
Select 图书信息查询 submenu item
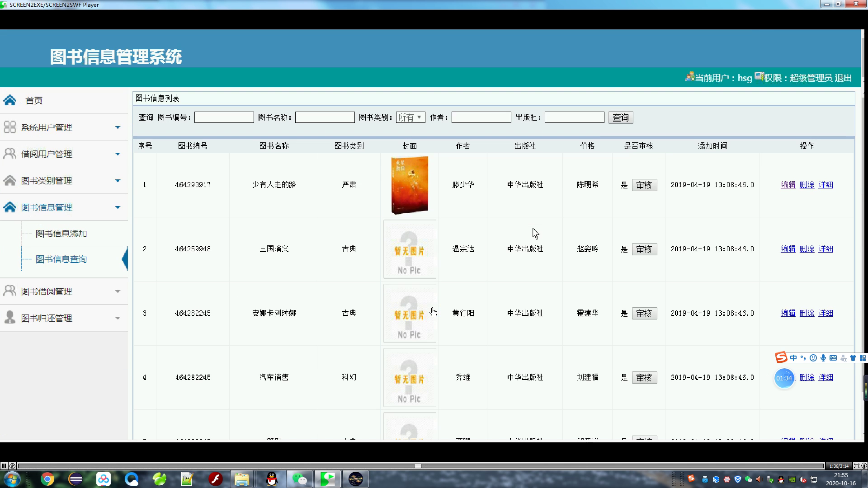point(61,259)
